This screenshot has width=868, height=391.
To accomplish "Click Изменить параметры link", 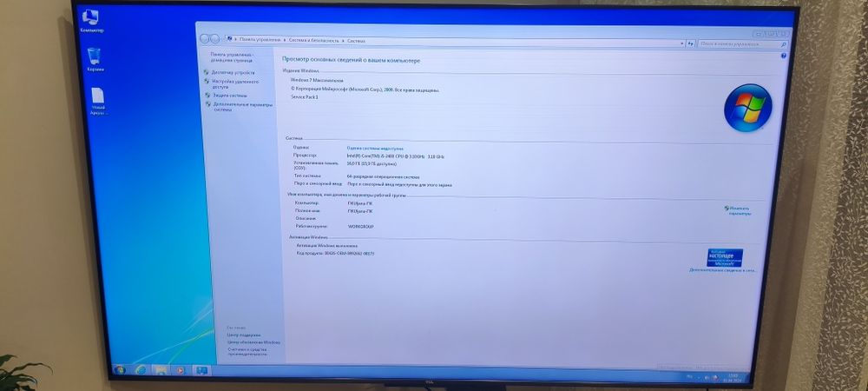I will [740, 210].
